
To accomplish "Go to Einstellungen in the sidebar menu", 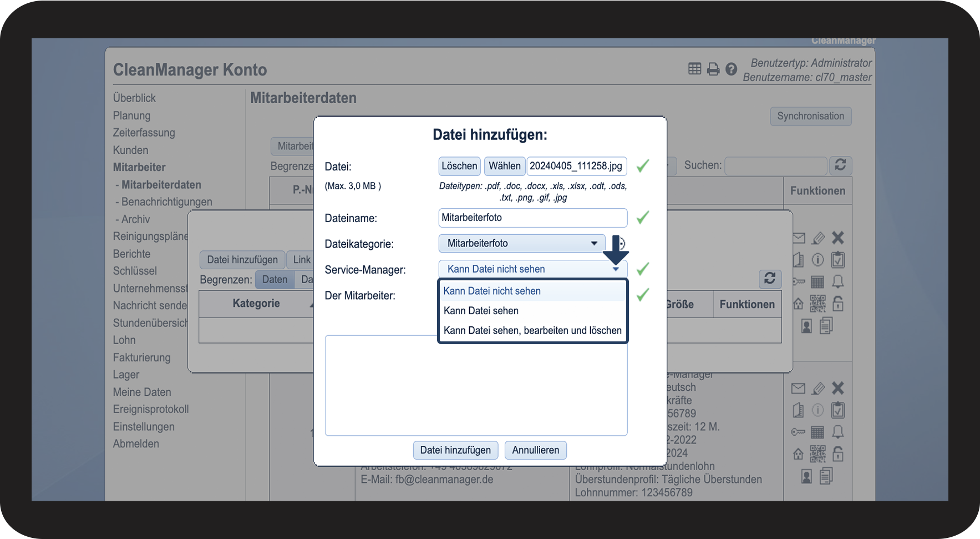I will [144, 426].
